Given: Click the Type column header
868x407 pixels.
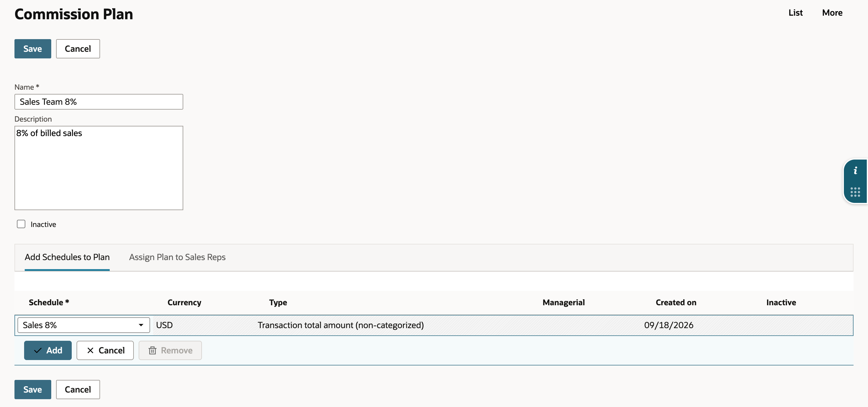Looking at the screenshot, I should 278,303.
